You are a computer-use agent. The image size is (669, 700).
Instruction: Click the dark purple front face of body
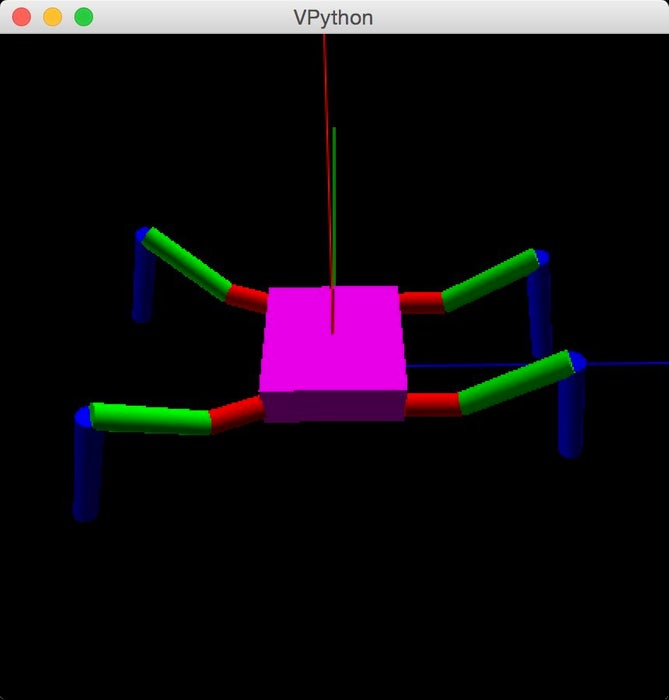point(334,406)
